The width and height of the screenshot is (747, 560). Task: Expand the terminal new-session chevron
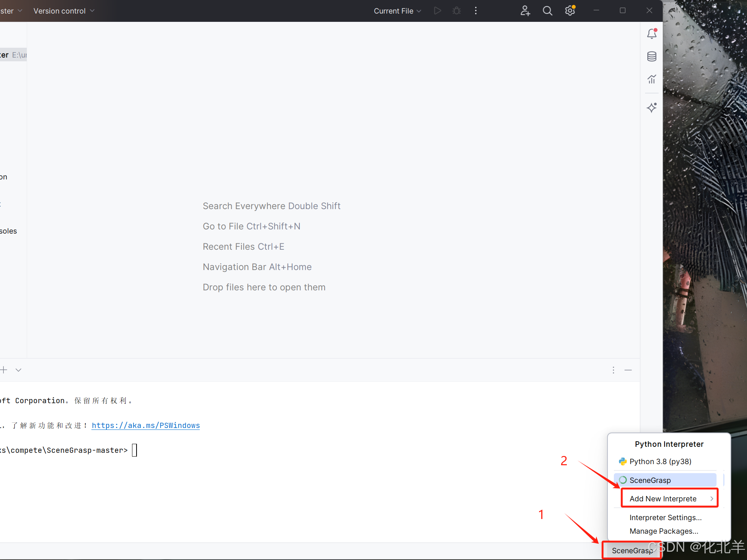[18, 370]
